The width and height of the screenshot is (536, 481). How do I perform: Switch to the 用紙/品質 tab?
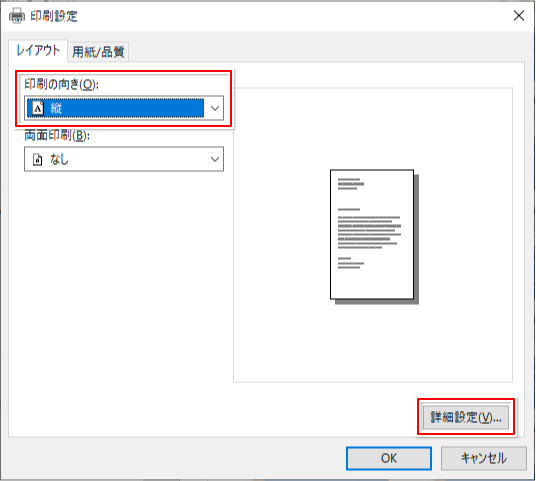pyautogui.click(x=98, y=52)
